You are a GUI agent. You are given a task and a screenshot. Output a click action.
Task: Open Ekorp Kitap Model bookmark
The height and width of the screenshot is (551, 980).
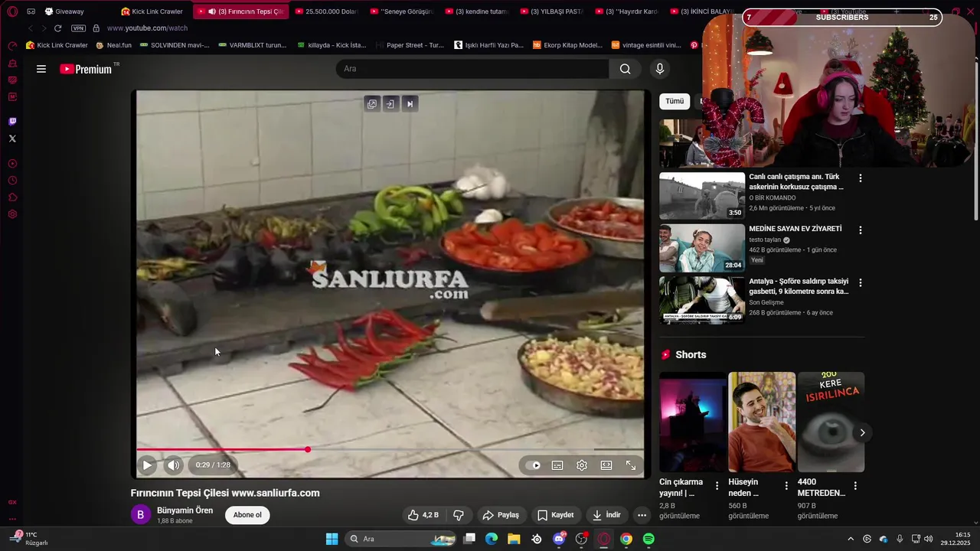567,45
